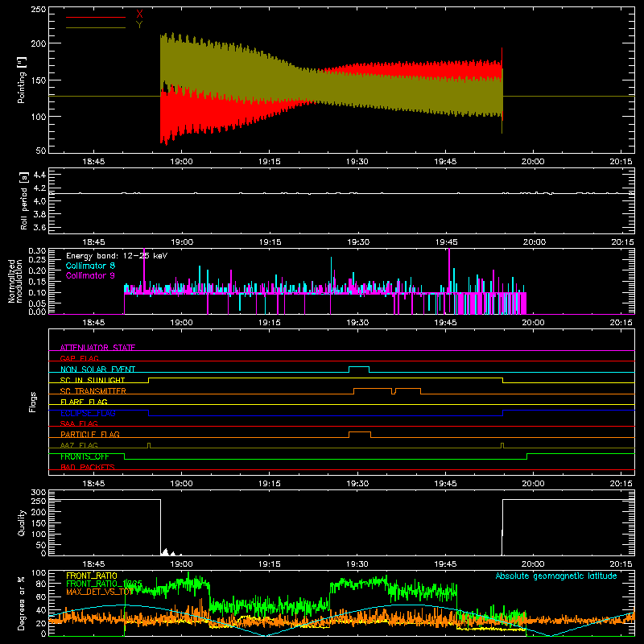Click the ATTENUATOR_STATE flag label

[x=97, y=348]
